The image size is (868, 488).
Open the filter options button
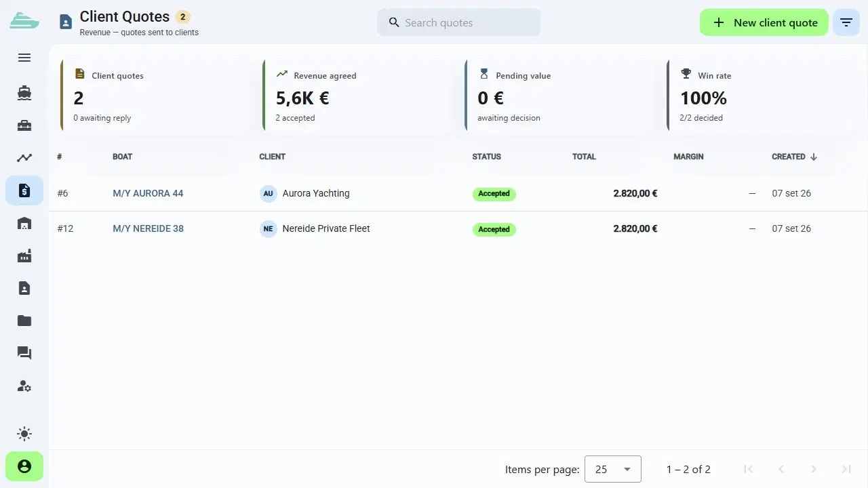tap(846, 22)
